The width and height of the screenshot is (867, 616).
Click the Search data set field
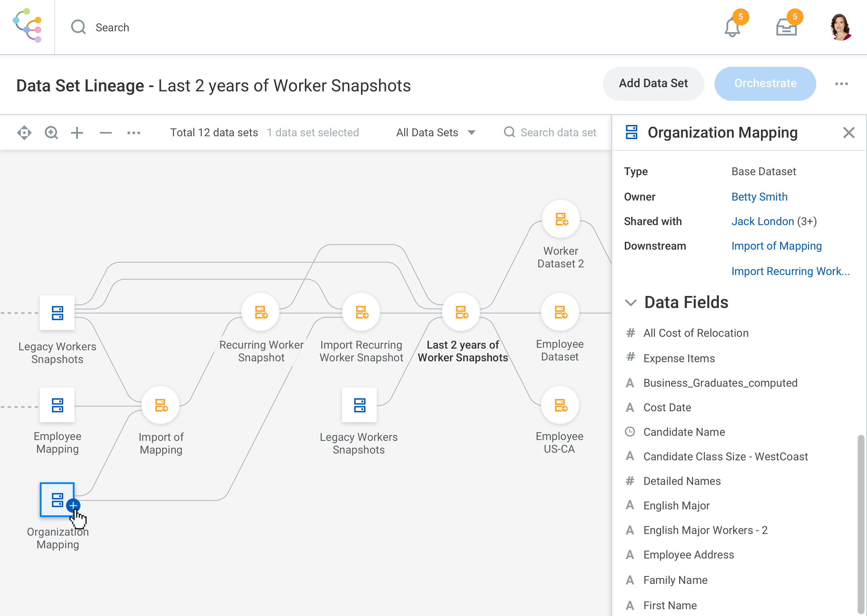click(558, 133)
